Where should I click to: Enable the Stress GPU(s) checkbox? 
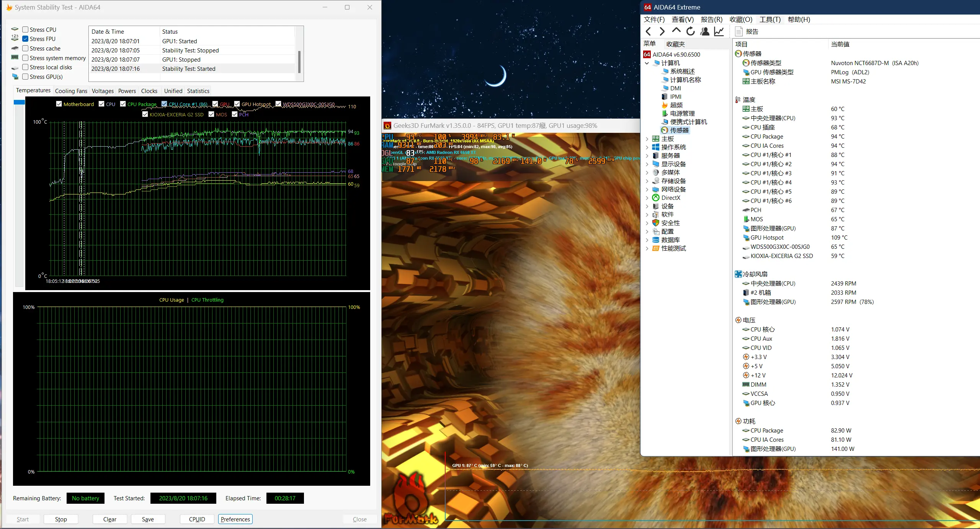point(25,77)
